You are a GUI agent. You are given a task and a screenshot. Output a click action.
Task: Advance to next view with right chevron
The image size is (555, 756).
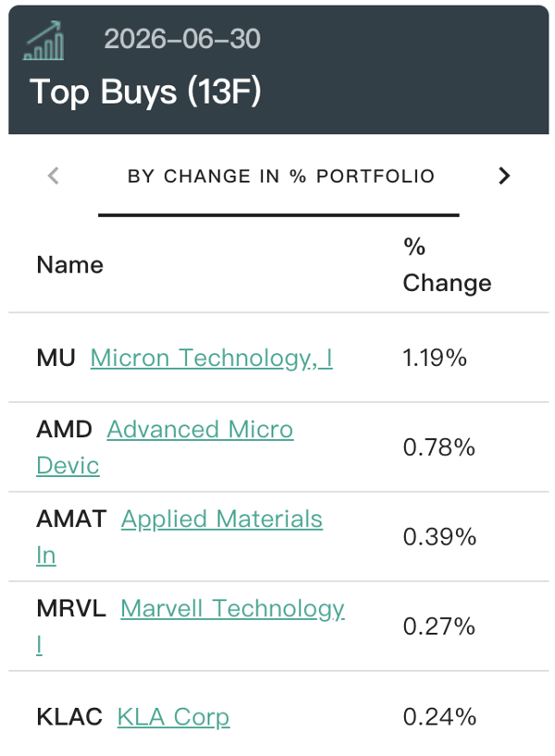(504, 176)
